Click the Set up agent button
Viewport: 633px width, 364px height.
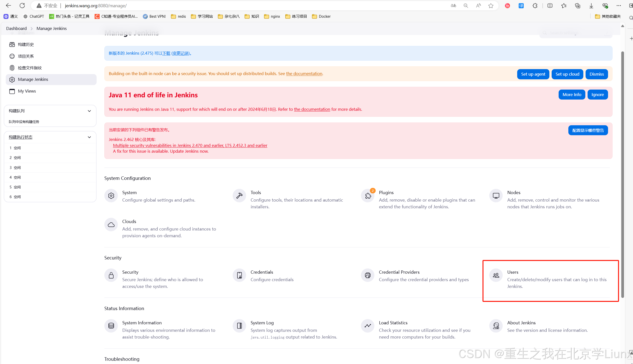click(533, 74)
